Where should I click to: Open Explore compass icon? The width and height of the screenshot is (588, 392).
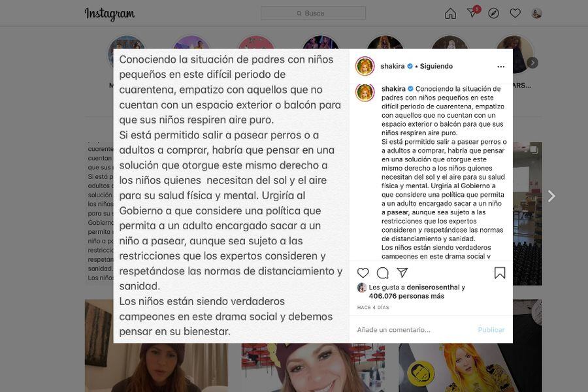(493, 14)
